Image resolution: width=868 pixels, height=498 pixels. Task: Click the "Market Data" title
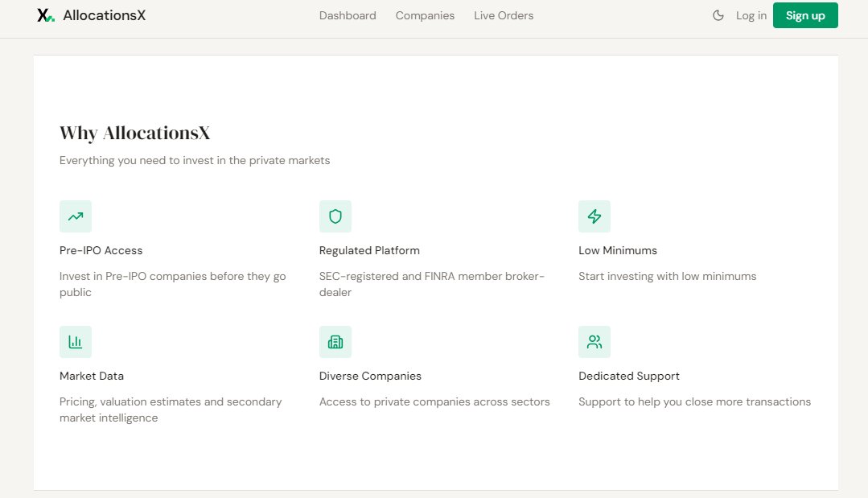[x=92, y=377]
